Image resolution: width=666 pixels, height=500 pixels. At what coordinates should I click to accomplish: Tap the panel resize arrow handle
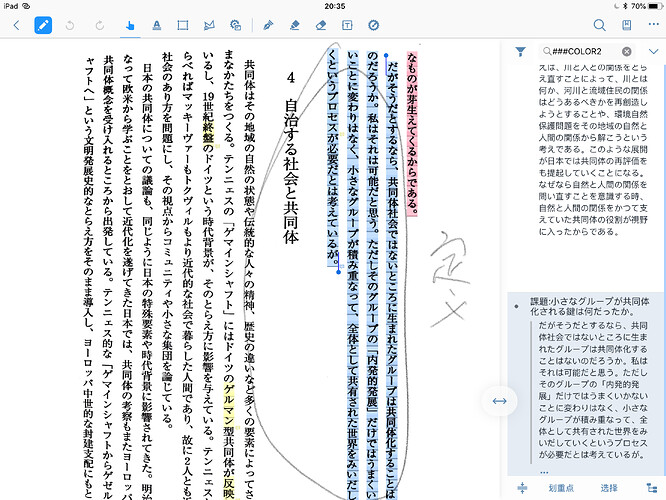click(x=500, y=401)
